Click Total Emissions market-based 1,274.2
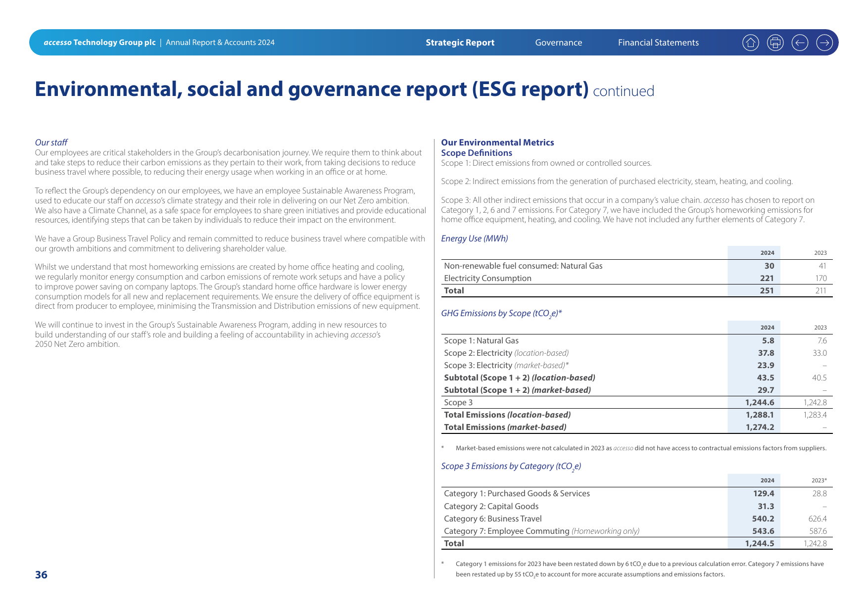The height and width of the screenshot is (614, 868). pos(760,427)
